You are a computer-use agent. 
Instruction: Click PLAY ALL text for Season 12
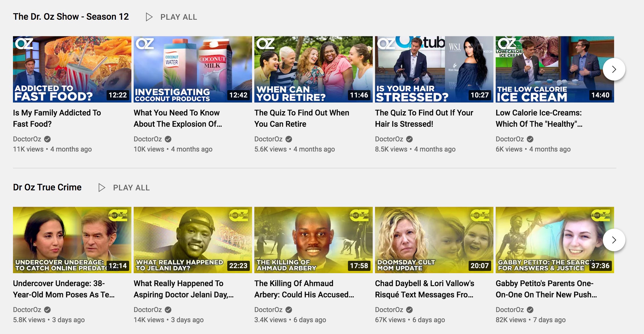coord(179,17)
